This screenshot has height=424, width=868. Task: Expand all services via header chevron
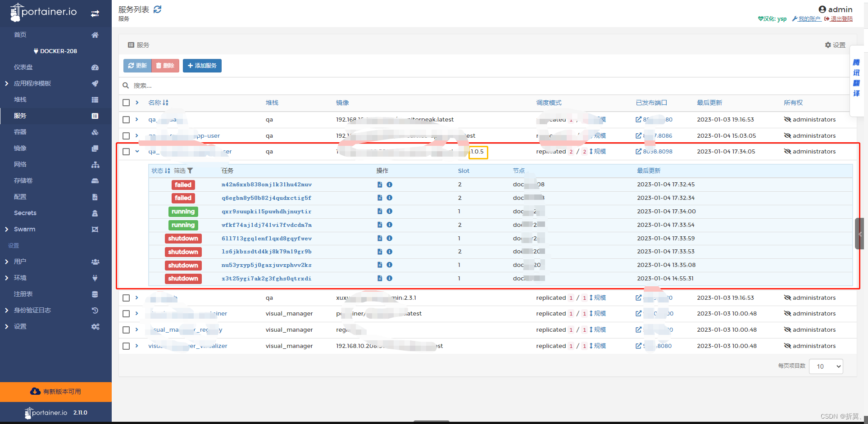(137, 103)
